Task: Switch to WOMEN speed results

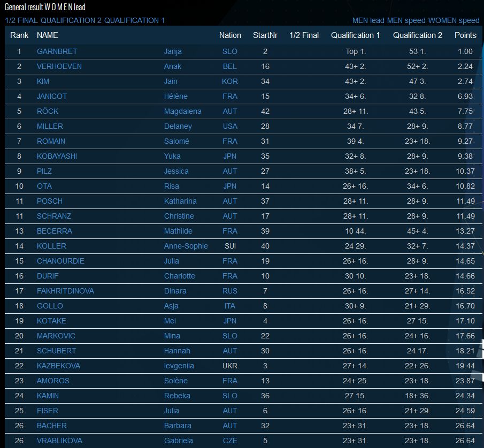Action: [x=454, y=20]
